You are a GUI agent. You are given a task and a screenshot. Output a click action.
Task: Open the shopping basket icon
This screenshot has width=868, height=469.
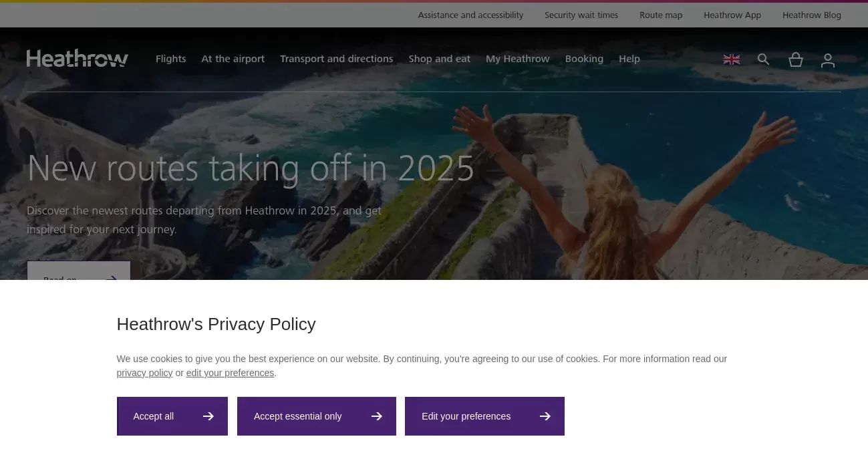pos(796,59)
